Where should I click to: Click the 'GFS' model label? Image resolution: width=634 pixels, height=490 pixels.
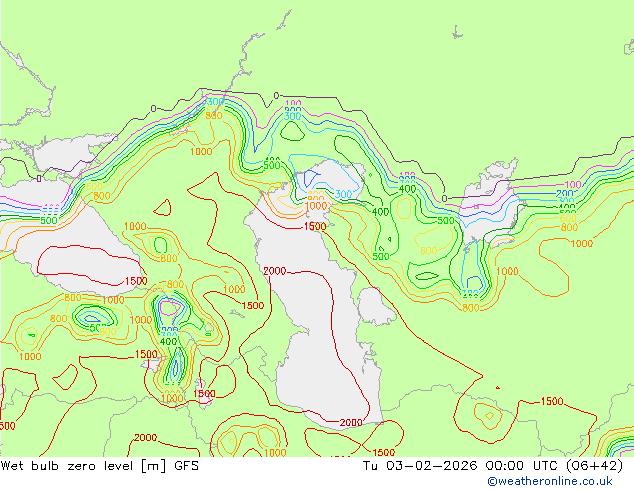pos(186,466)
